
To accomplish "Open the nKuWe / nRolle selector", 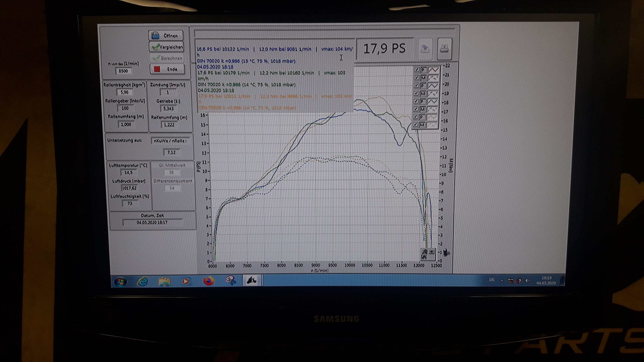I will (170, 141).
